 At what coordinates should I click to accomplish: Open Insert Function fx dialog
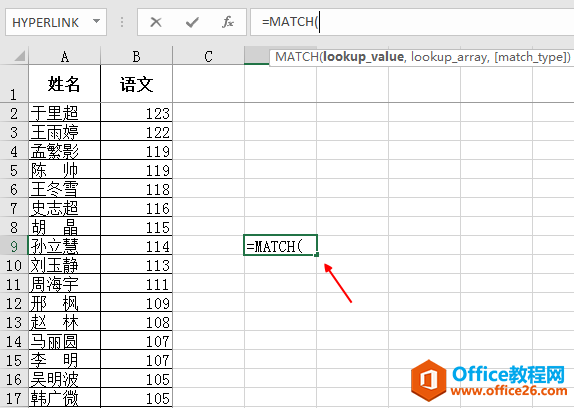tap(227, 22)
